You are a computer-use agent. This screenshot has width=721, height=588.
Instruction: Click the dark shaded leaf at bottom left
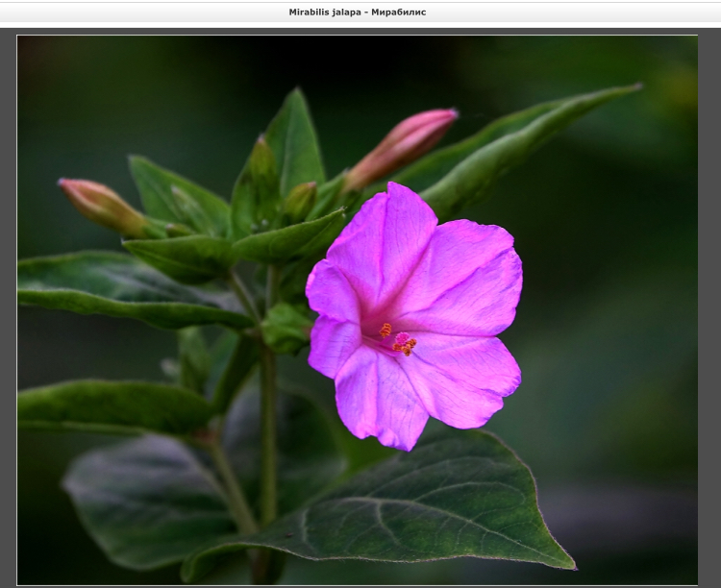(144, 500)
